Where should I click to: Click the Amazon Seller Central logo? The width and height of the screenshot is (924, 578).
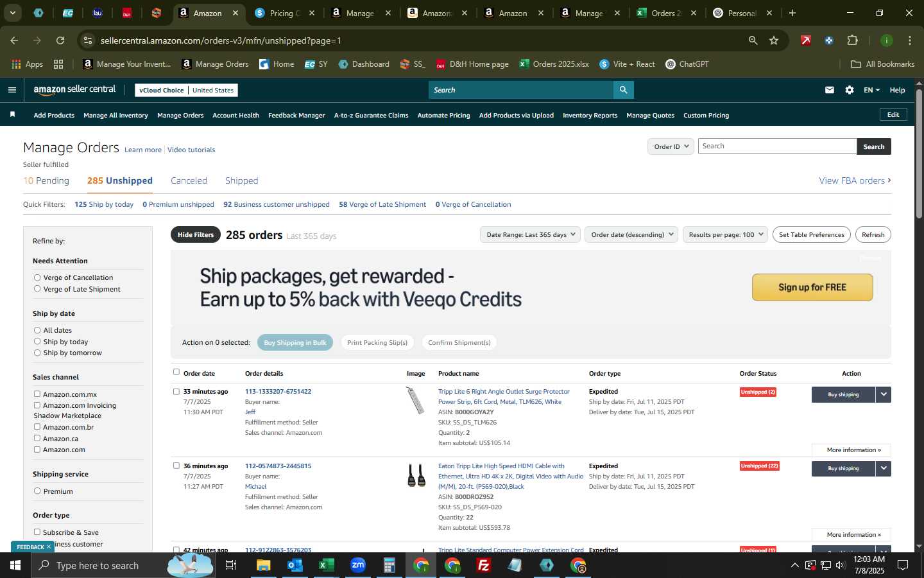pyautogui.click(x=74, y=90)
